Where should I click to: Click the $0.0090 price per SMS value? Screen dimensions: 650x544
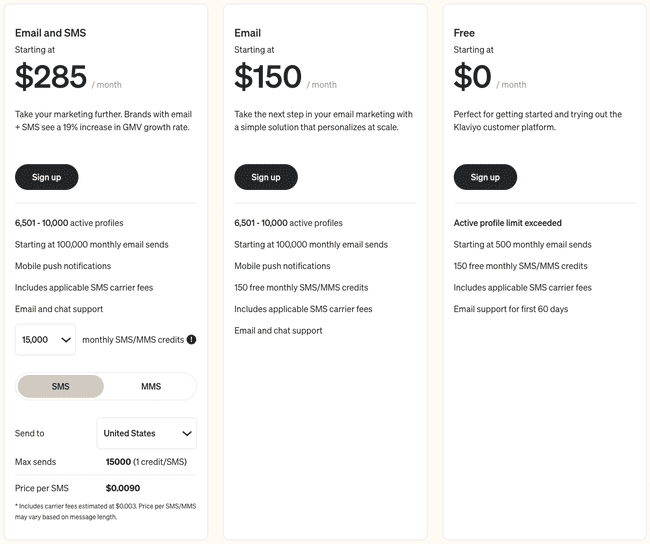[x=123, y=488]
